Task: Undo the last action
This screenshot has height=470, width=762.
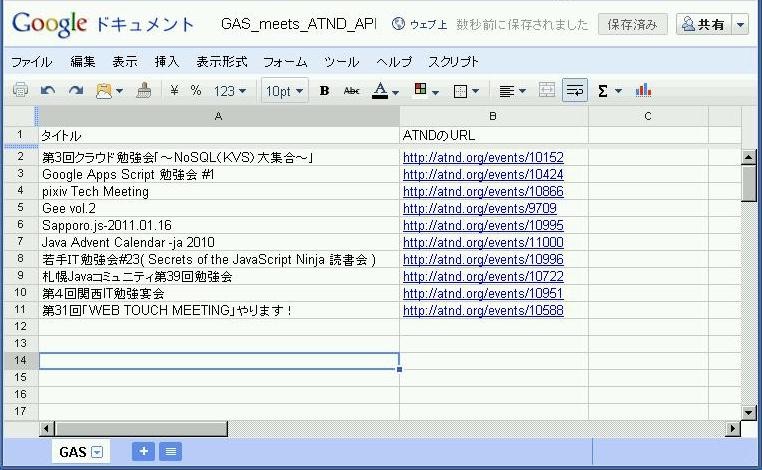Action: (x=48, y=90)
